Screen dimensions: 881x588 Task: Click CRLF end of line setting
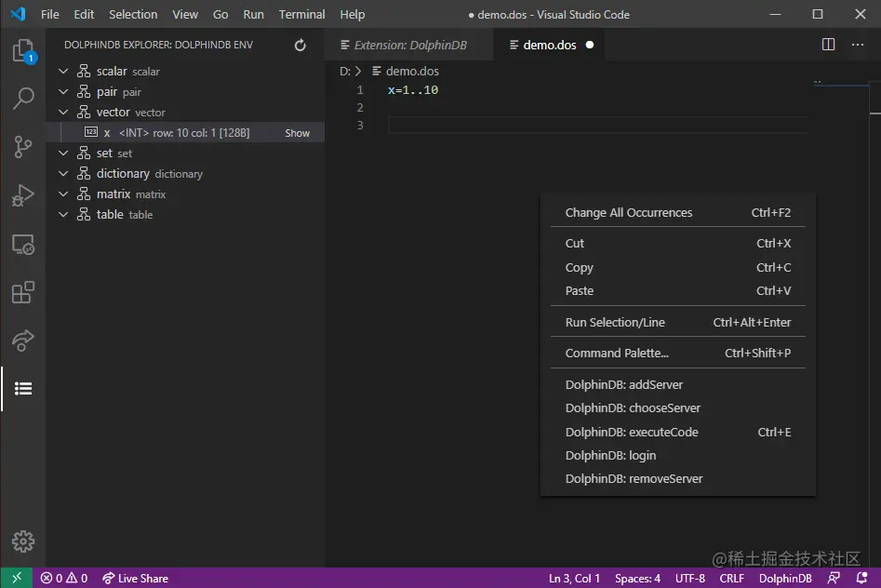731,578
